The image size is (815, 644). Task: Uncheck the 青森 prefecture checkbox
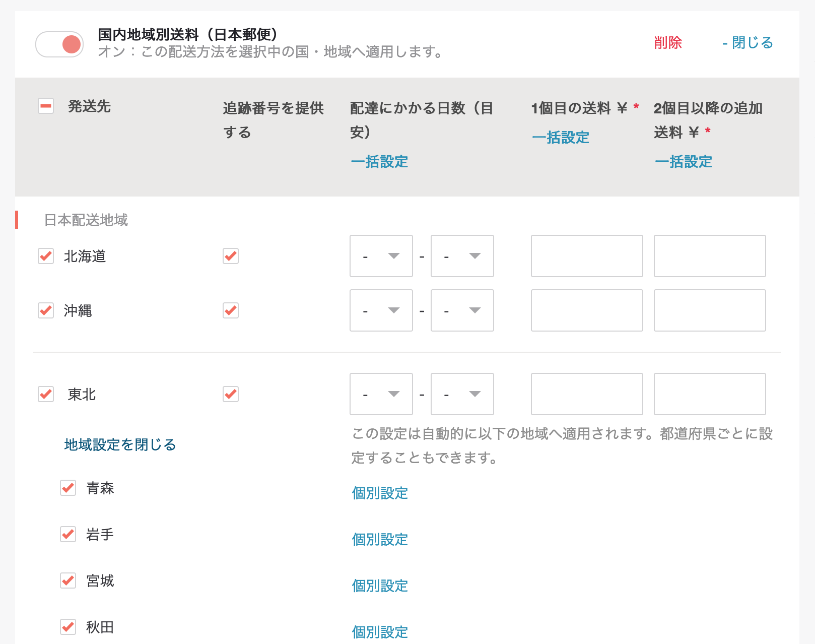68,488
